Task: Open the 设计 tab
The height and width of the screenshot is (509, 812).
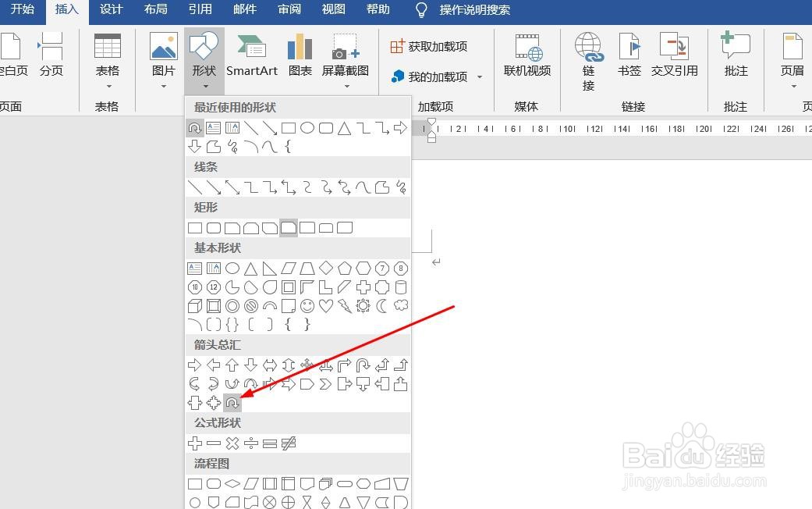Action: pos(112,9)
